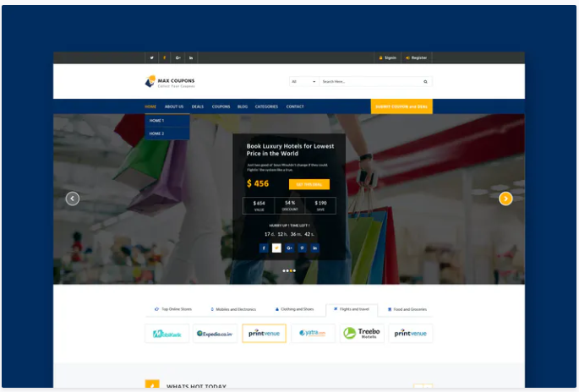The image size is (579, 392).
Task: Advance to next slide with right arrow
Action: coord(505,199)
